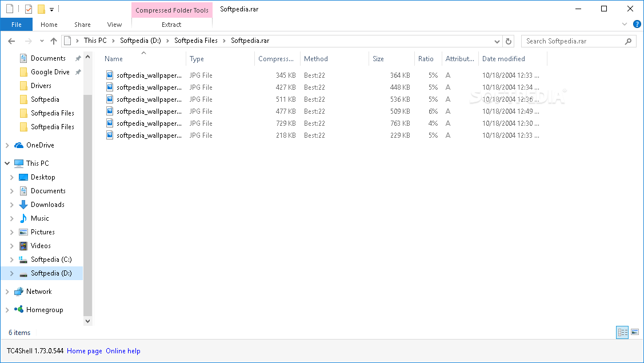Screen dimensions: 644x363
Task: Click the Softpedia Files breadcrumb segment
Action: [196, 41]
